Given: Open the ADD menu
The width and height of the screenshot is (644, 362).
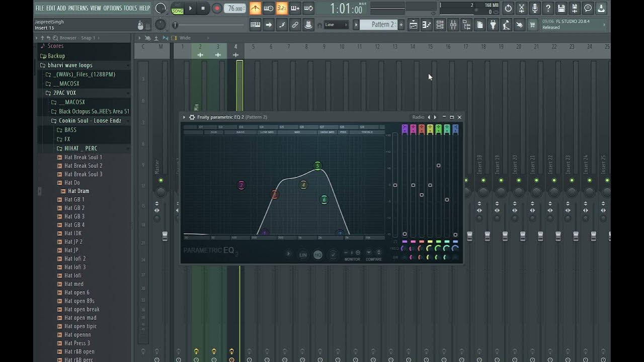Looking at the screenshot, I should coord(61,8).
